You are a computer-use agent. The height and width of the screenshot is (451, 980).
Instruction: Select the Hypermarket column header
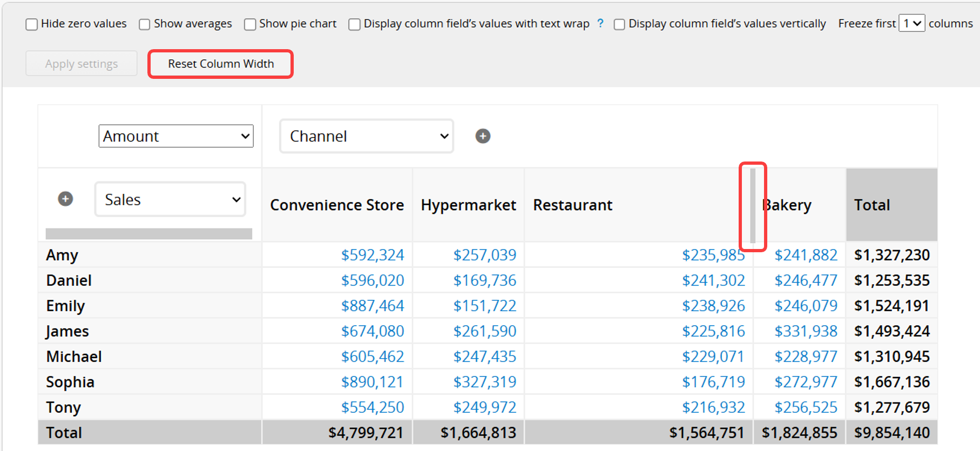[469, 205]
